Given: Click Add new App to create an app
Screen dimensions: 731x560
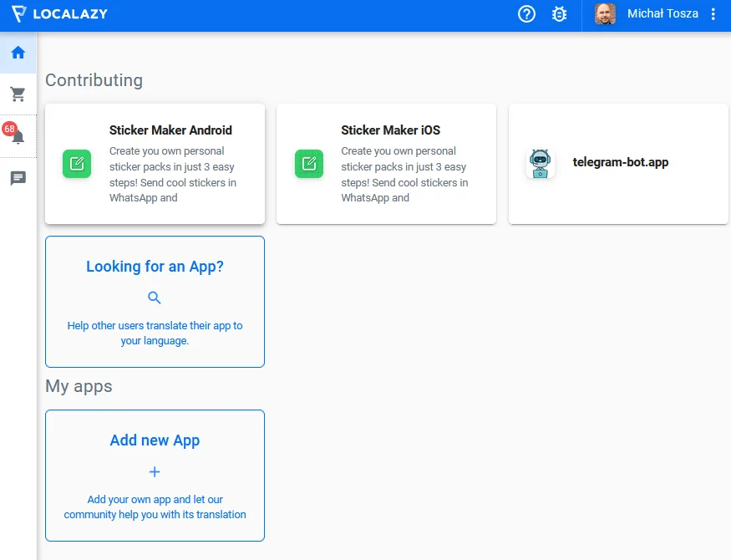Looking at the screenshot, I should pyautogui.click(x=155, y=475).
